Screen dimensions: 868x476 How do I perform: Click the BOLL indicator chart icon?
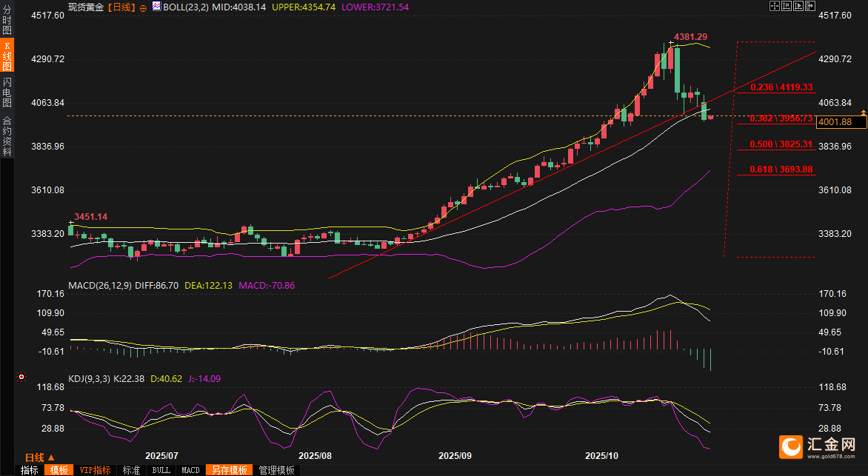point(156,7)
